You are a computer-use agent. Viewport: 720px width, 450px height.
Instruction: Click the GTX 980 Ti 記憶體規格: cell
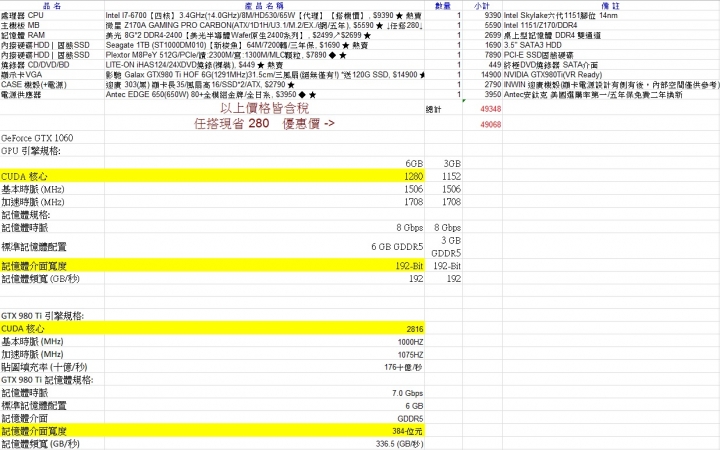point(52,380)
